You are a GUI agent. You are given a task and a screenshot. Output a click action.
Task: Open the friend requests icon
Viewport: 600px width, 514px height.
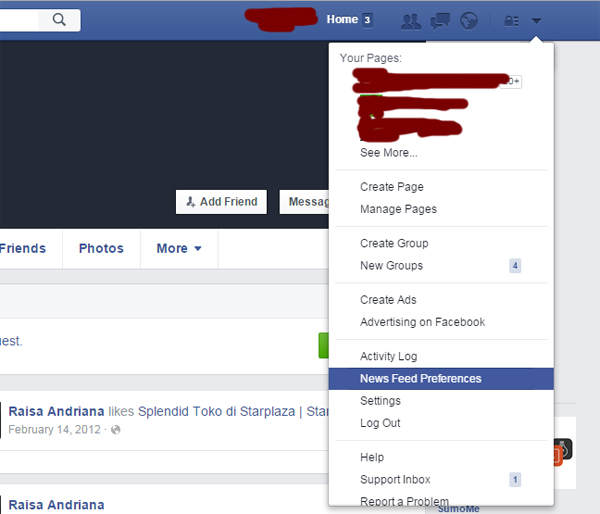click(410, 20)
